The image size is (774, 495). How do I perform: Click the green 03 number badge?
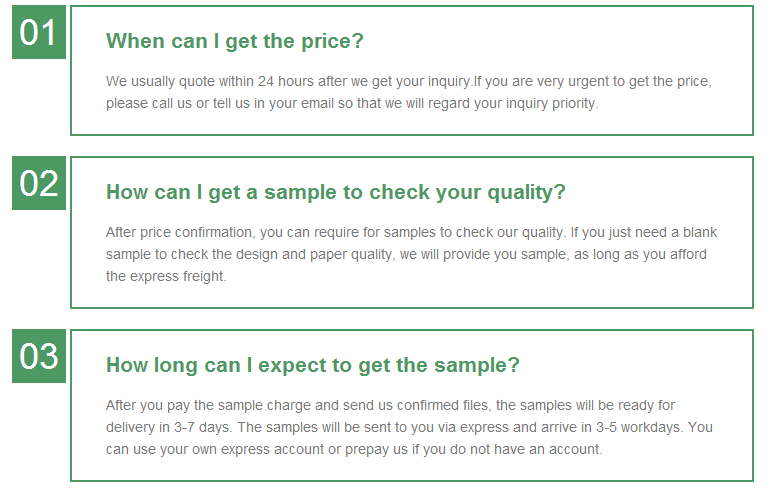coord(39,356)
